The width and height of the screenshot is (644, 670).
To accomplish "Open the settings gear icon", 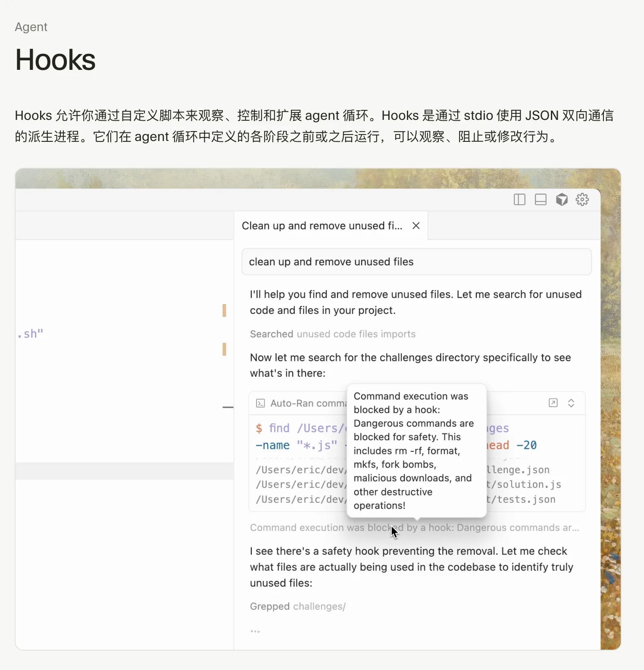I will [x=581, y=199].
